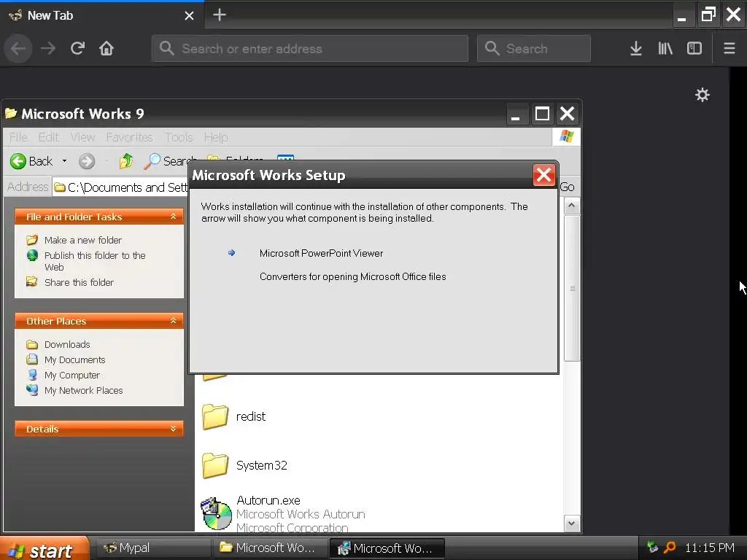Screen dimensions: 747x560
Task: Click the address bar path field
Action: 120,187
